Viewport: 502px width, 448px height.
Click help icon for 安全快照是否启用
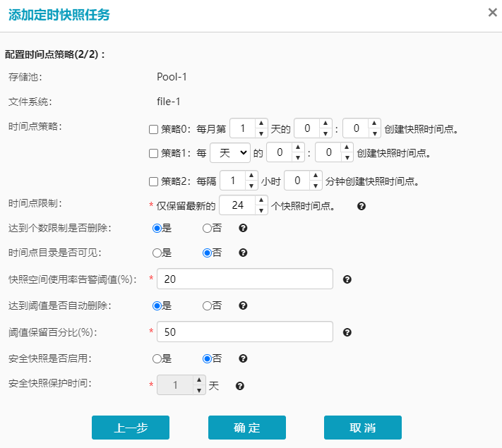pos(243,358)
